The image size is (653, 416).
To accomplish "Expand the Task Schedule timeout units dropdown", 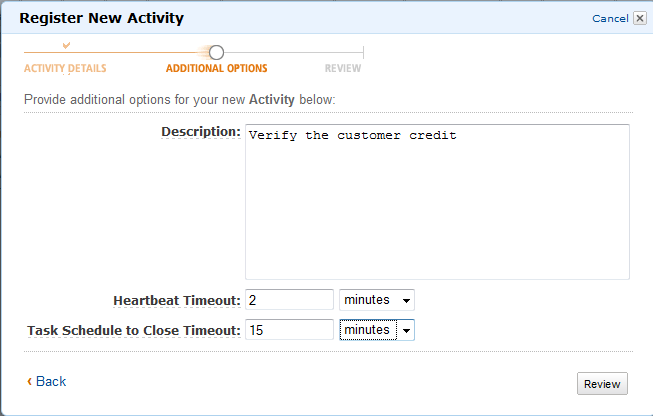I will point(377,330).
